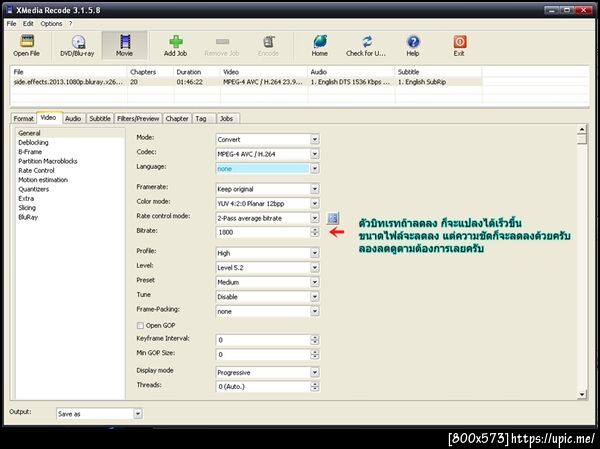Viewport: 600px width, 449px height.
Task: Click the settings panel scrollbar down arrow
Action: tap(582, 394)
